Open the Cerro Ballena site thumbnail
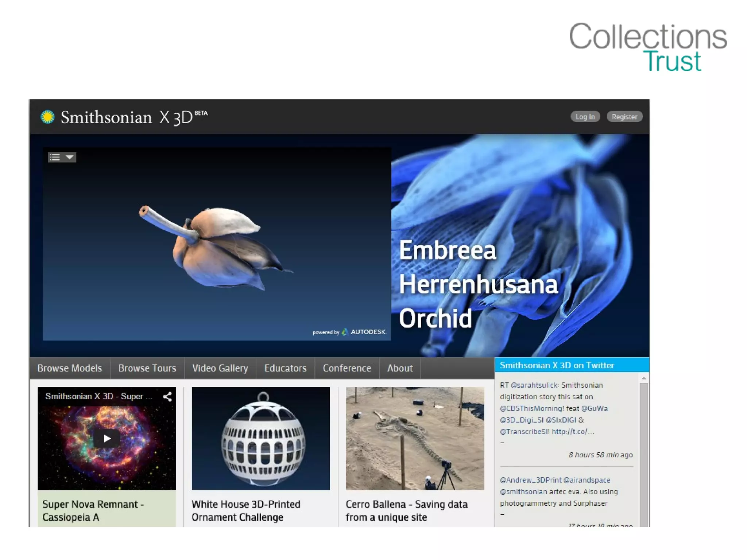Viewport: 747px width, 560px height. [415, 438]
